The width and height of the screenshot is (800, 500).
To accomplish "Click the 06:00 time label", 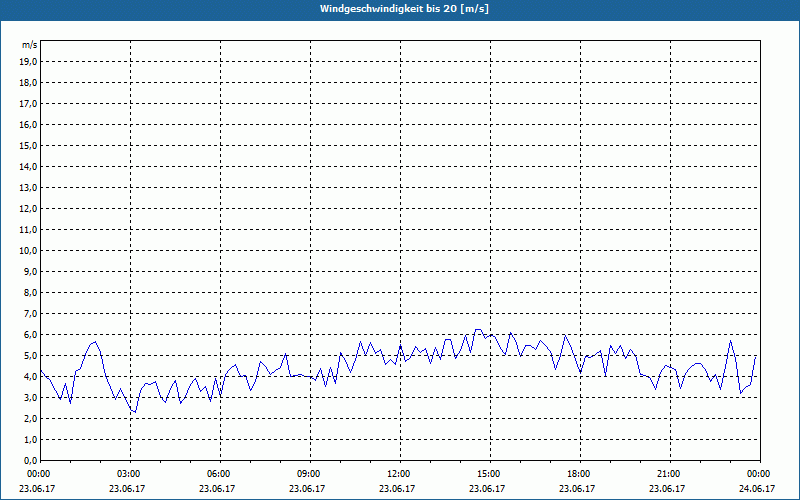I will click(218, 474).
